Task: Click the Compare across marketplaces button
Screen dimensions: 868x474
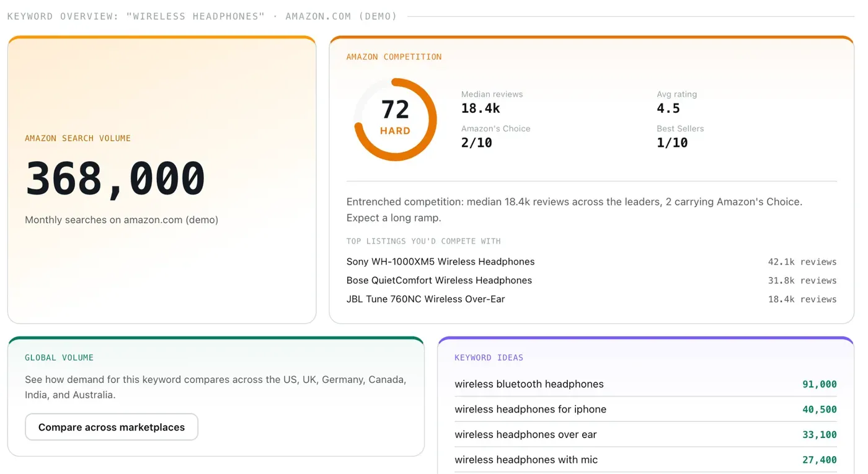Action: tap(112, 427)
